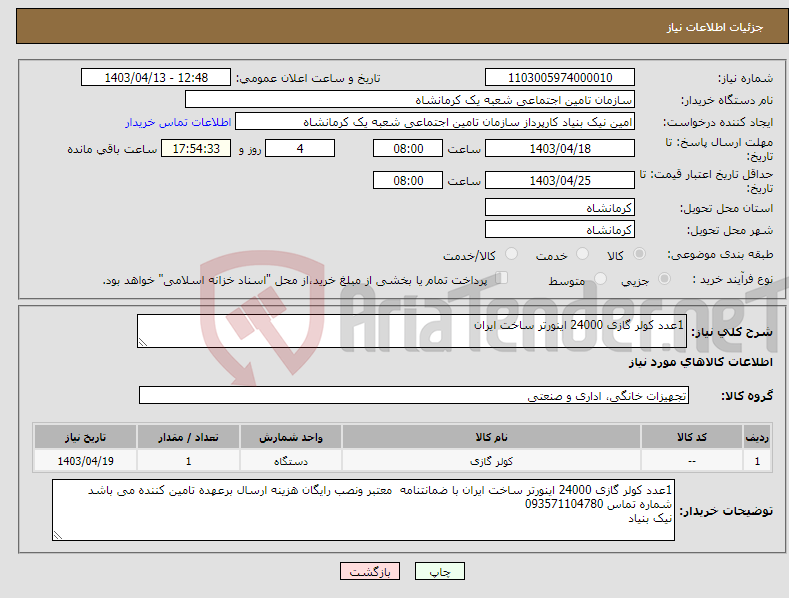Click the شماره نیاز field 1103005974000010

coord(560,78)
